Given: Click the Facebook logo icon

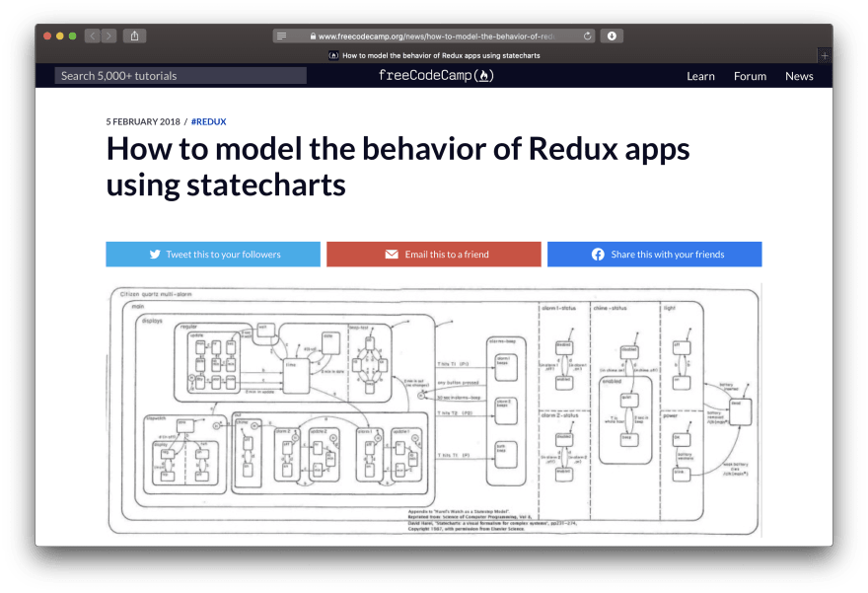Looking at the screenshot, I should click(598, 255).
